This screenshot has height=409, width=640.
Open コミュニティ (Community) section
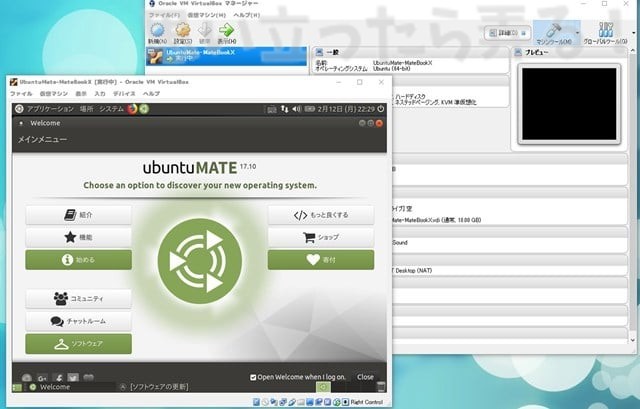click(78, 298)
